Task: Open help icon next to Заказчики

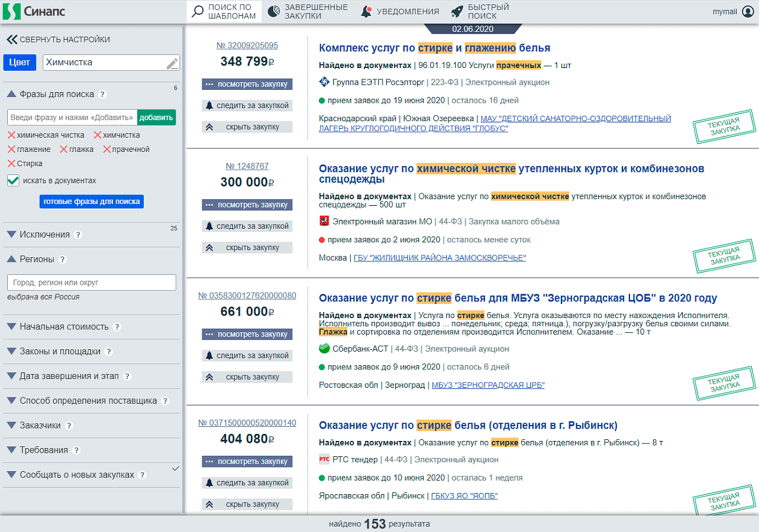Action: 69,426
